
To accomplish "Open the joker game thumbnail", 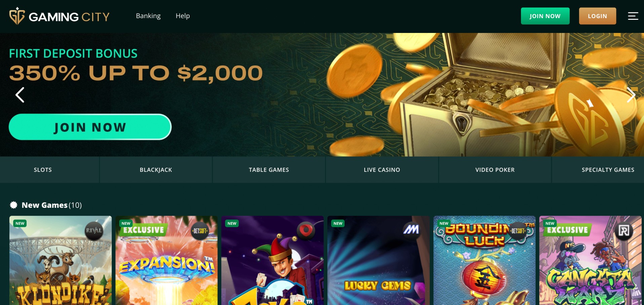I will point(273,260).
